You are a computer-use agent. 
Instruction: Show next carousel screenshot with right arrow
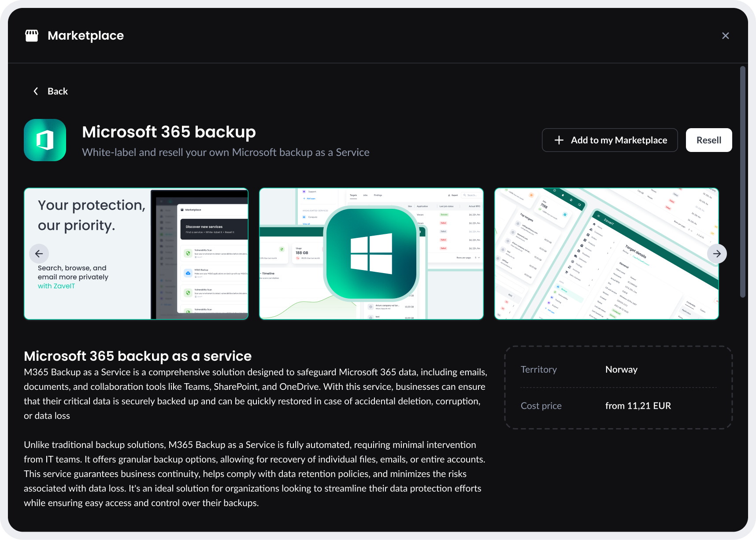717,254
